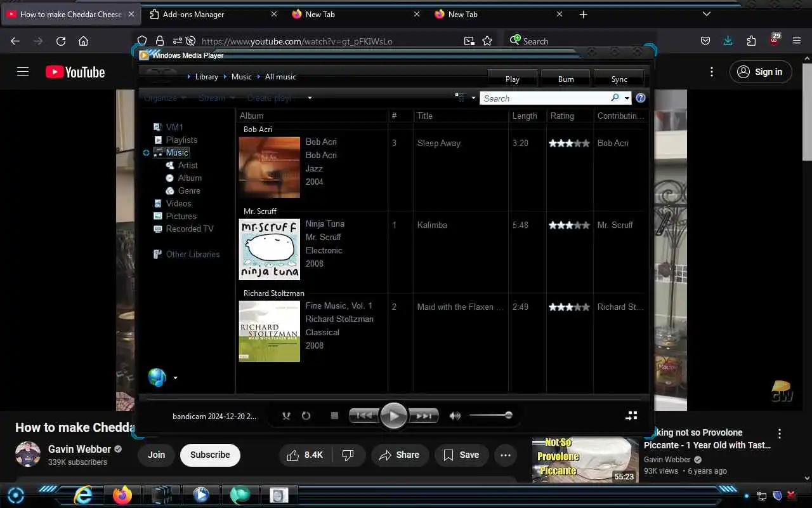Image resolution: width=812 pixels, height=508 pixels.
Task: Open Firefox downloads panel
Action: [728, 41]
